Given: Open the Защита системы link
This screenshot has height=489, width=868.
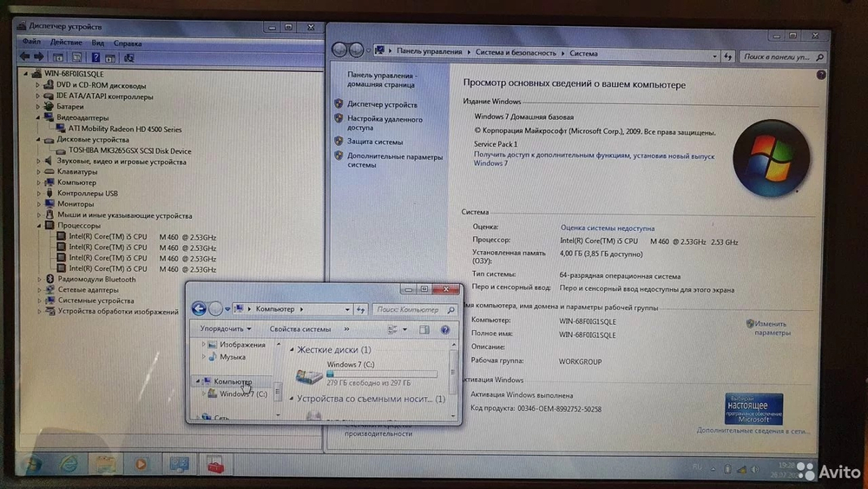Looking at the screenshot, I should 375,142.
